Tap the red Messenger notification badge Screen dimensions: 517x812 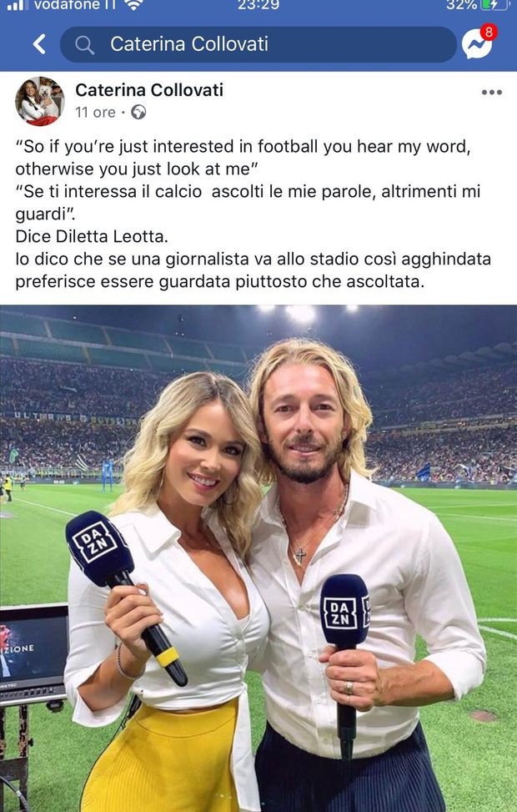coord(488,32)
